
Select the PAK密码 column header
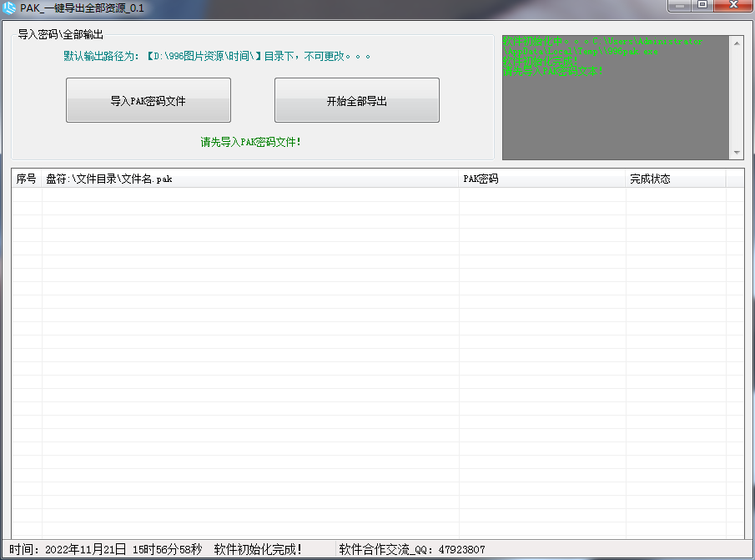pos(542,179)
